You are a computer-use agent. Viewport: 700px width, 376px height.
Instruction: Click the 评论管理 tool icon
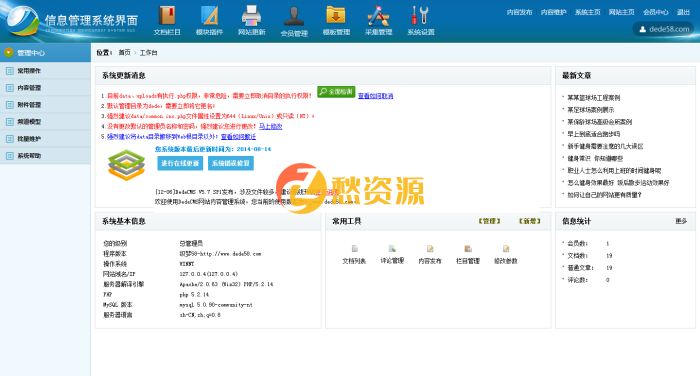point(392,249)
